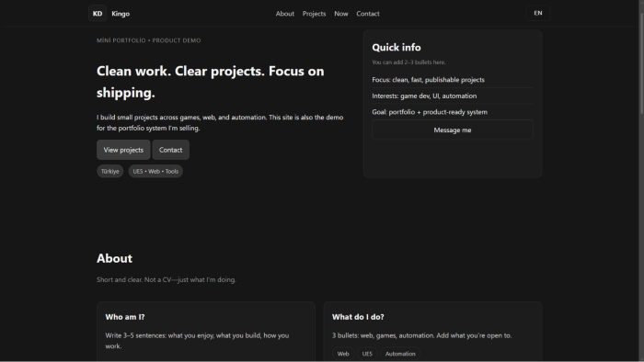Click 'Goal: portfolio + product-ready system' line
Screen dimensions: 644x362
tap(430, 112)
